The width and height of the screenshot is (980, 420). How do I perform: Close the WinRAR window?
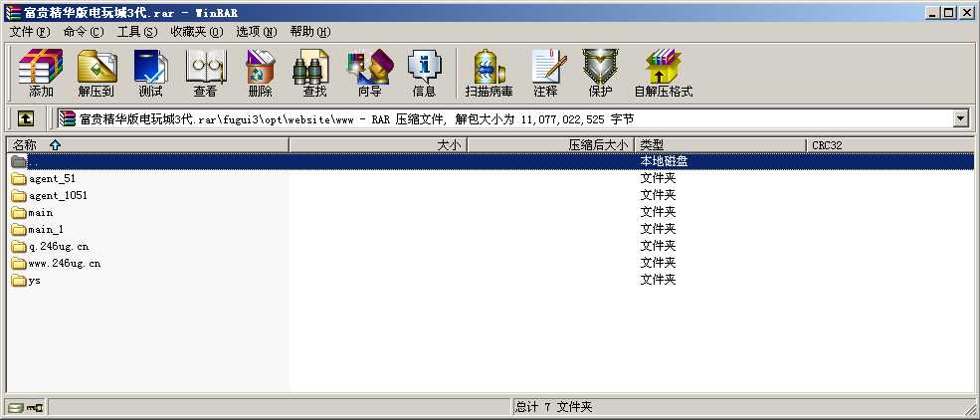coord(966,12)
